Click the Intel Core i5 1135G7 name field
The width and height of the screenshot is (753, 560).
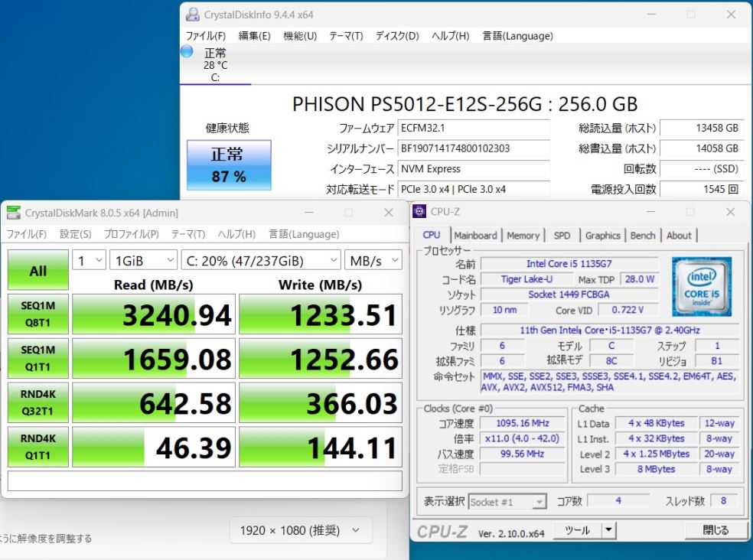coord(569,264)
